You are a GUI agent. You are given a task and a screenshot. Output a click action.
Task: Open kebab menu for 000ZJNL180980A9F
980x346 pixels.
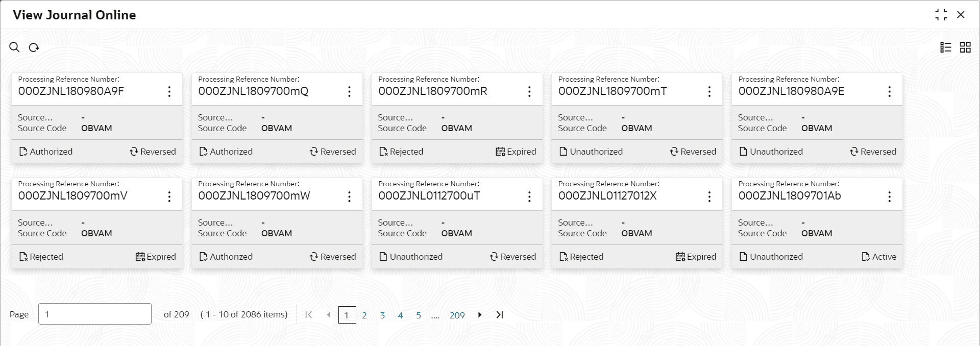click(x=169, y=92)
